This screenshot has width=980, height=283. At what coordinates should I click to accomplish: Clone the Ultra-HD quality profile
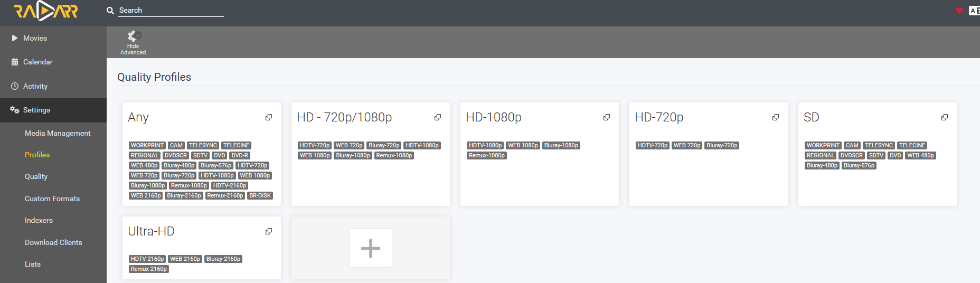coord(269,231)
